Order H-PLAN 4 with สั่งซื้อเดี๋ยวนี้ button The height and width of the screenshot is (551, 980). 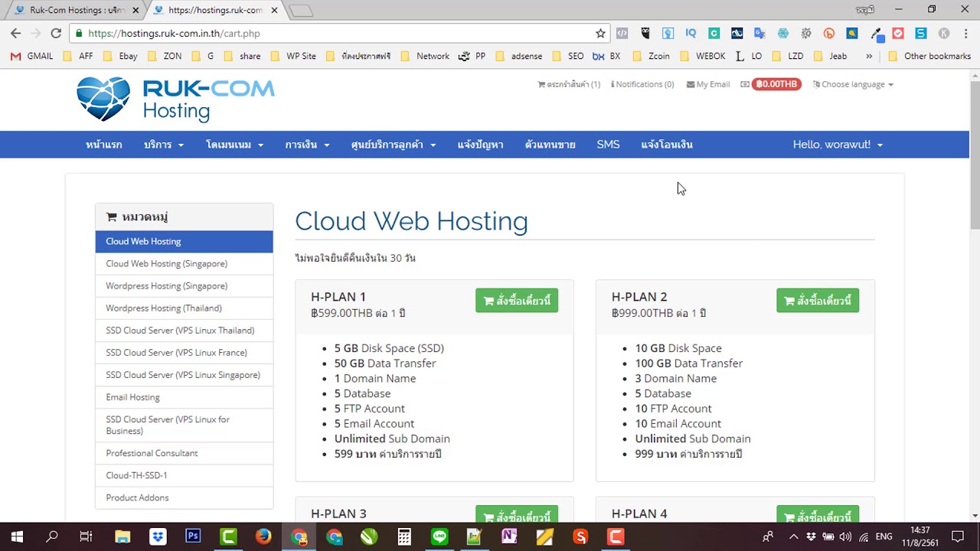(818, 515)
